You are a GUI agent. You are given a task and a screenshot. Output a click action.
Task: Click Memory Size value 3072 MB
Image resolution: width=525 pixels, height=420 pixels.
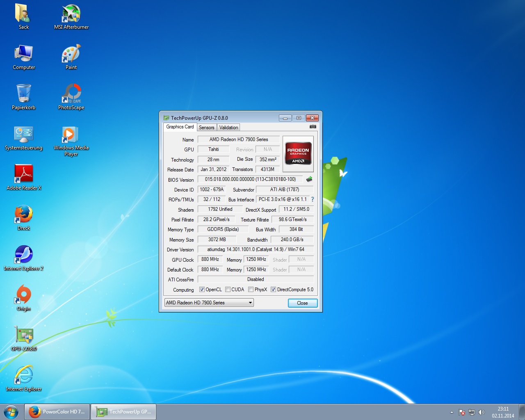pyautogui.click(x=217, y=240)
